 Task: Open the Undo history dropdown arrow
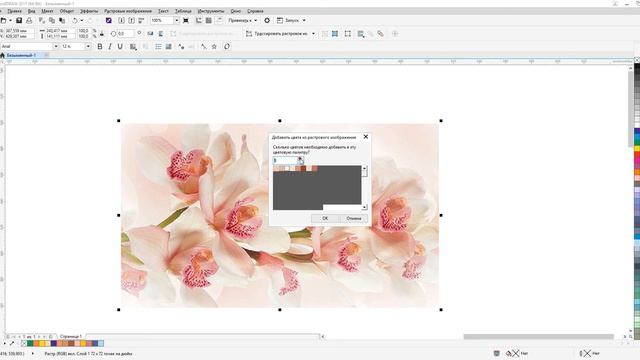(82, 20)
